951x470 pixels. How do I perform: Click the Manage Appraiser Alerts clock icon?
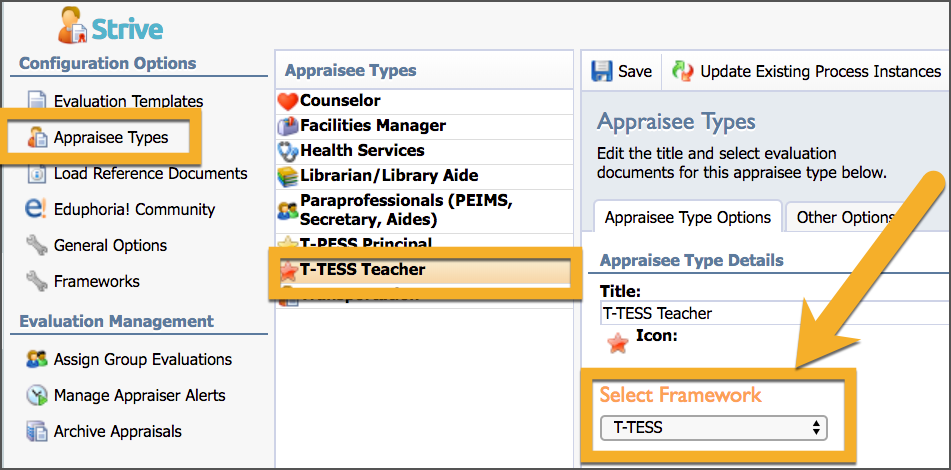tap(36, 395)
